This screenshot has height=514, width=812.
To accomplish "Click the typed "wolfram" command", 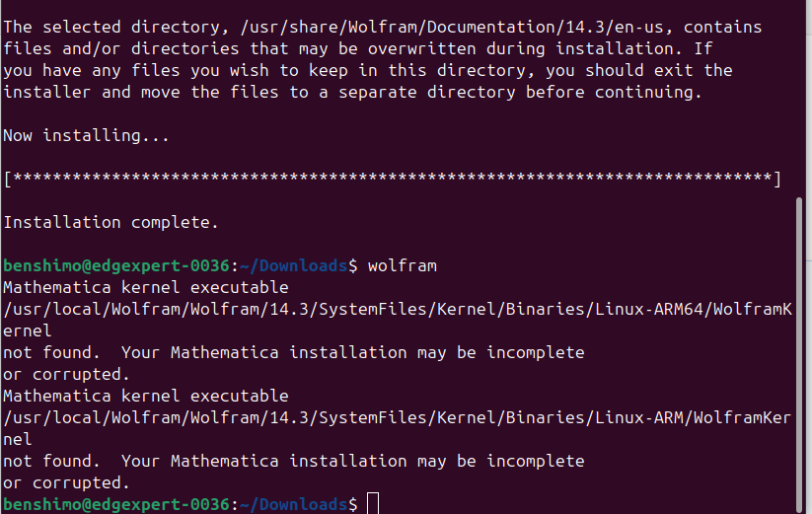I will 402,265.
